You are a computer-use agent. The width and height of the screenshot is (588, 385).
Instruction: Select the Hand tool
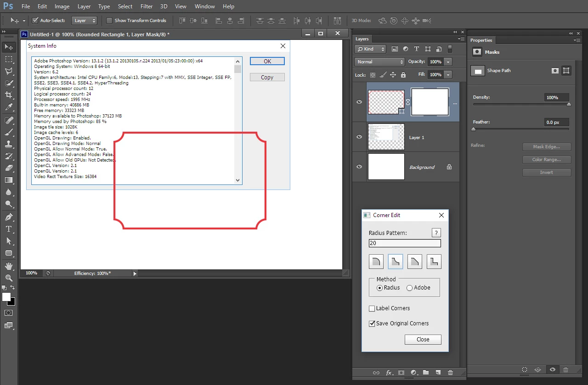point(9,266)
